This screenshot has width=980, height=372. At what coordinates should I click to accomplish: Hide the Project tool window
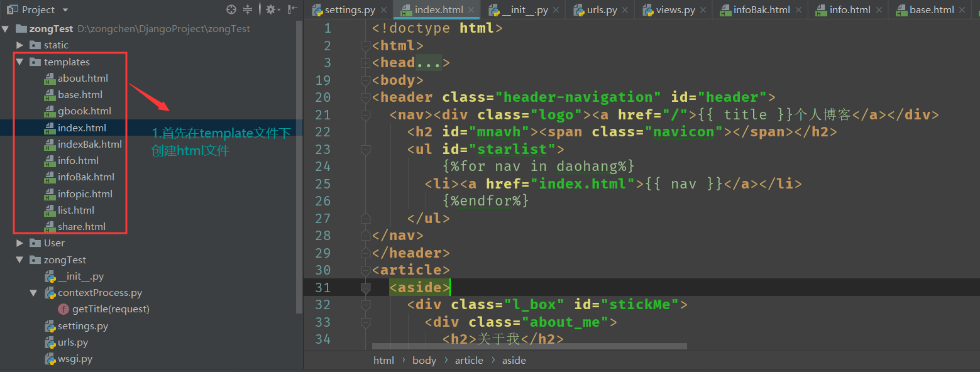point(293,9)
